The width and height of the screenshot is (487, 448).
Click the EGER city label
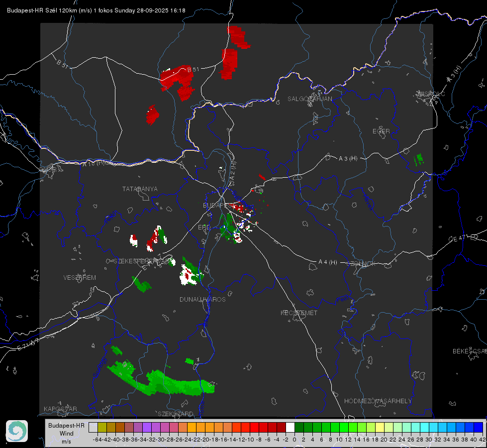(381, 131)
